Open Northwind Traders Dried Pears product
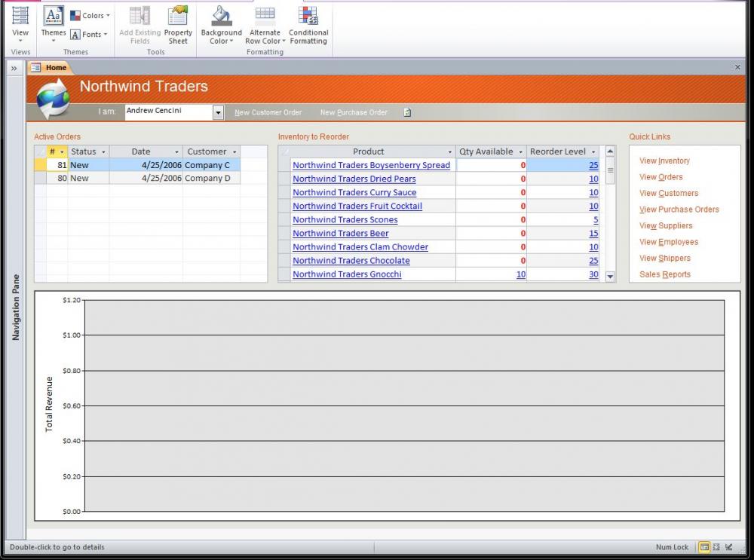 click(x=354, y=179)
